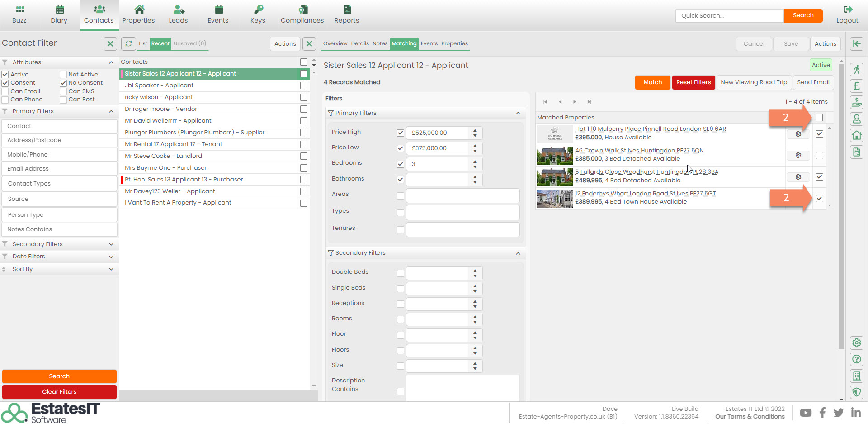Enable the Areas filter checkbox

click(x=400, y=196)
